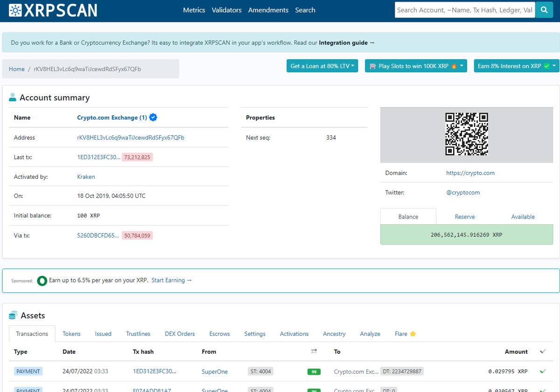The height and width of the screenshot is (392, 560).
Task: Open the Validators page
Action: (x=227, y=10)
